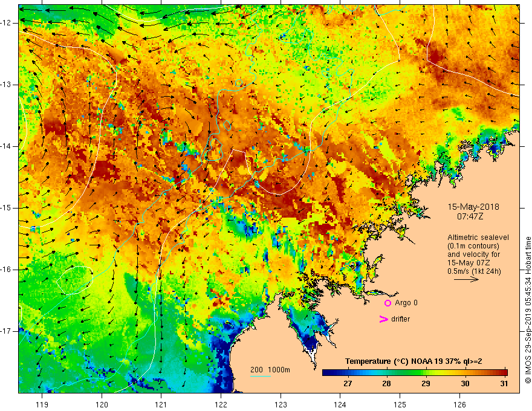
Task: Click the colorbar tick label 30
Action: pos(465,384)
